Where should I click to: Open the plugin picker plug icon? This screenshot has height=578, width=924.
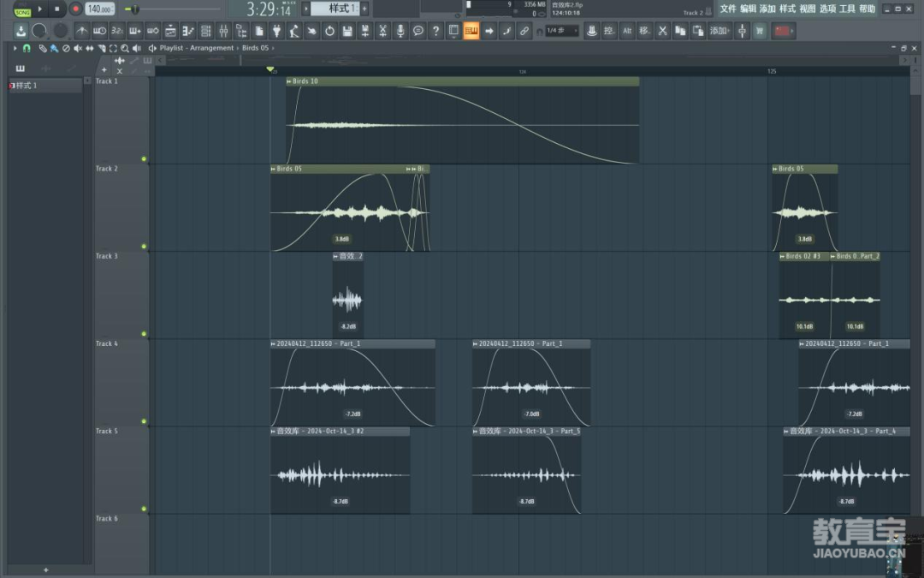coord(276,31)
